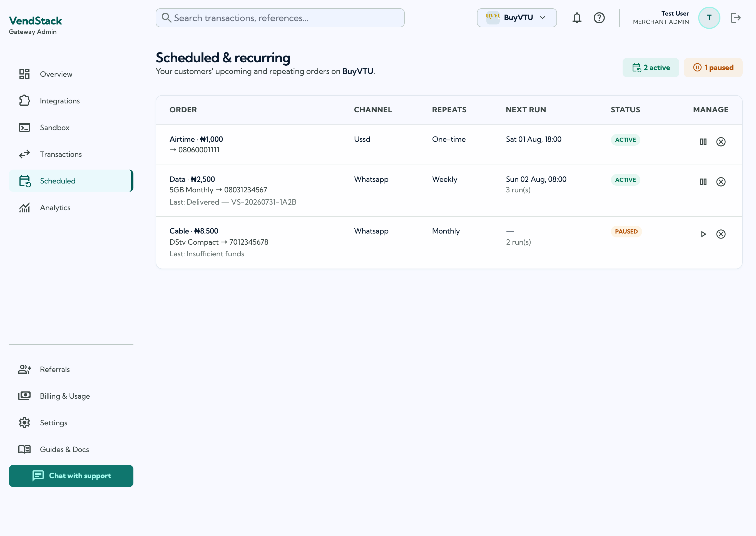Open Referrals in the sidebar

(x=71, y=369)
